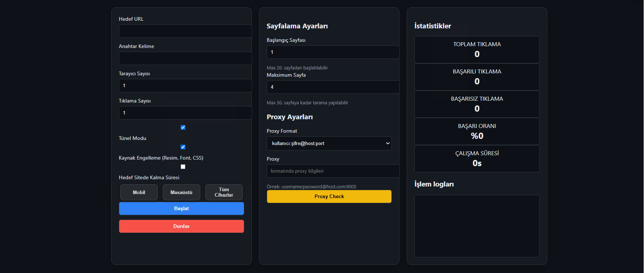Click the blue Başlat button
Image resolution: width=644 pixels, height=273 pixels.
181,208
